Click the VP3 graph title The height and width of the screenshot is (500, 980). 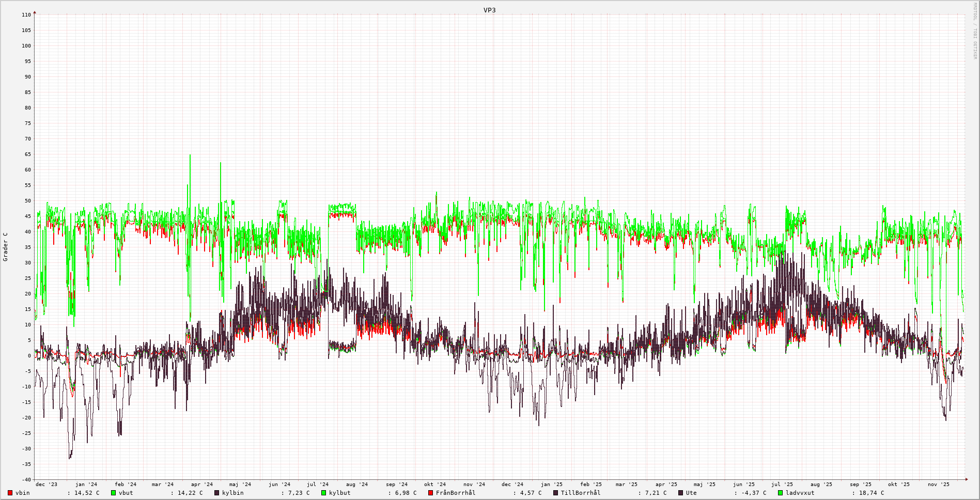pos(489,10)
